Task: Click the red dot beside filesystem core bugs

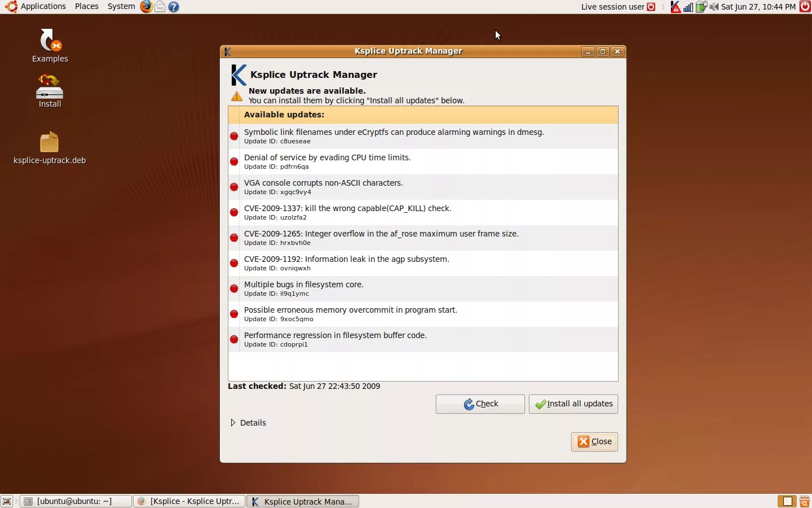Action: pos(234,288)
